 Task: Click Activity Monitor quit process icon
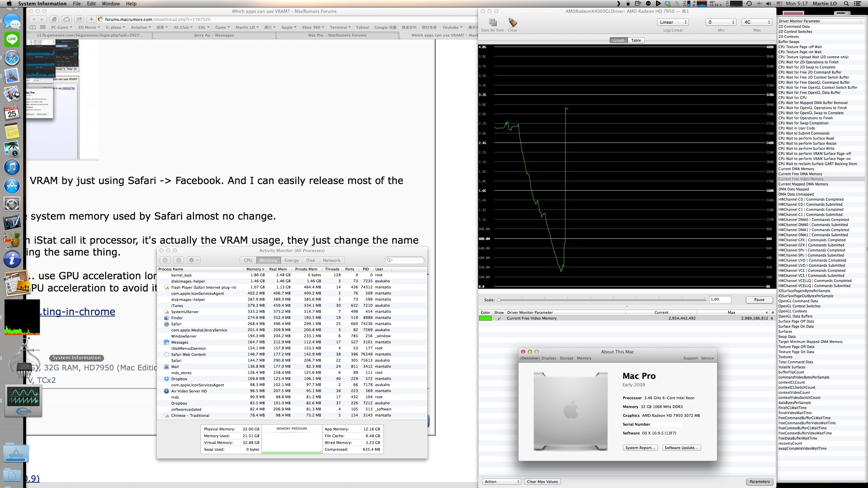click(165, 260)
